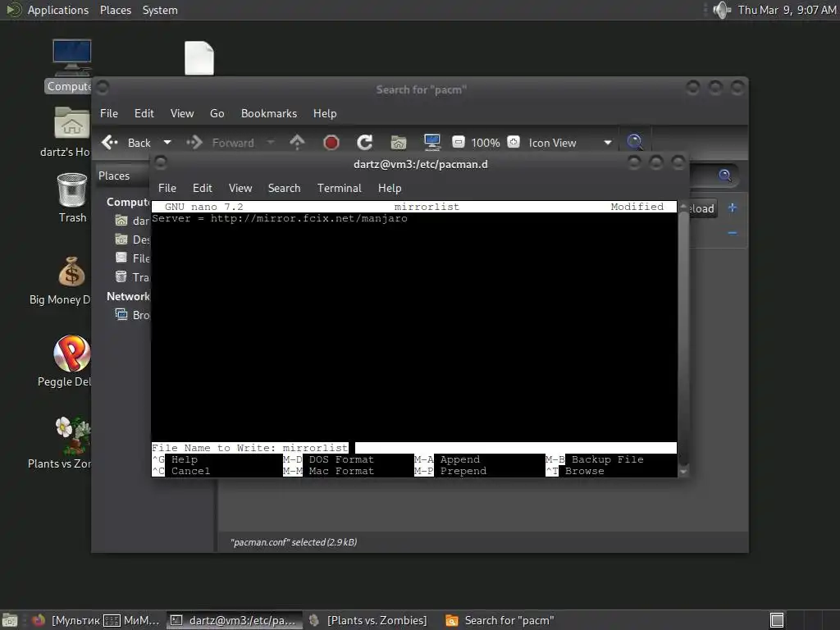Screen dimensions: 840x630
Task: Open Edit menu in terminal window
Action: tap(202, 188)
